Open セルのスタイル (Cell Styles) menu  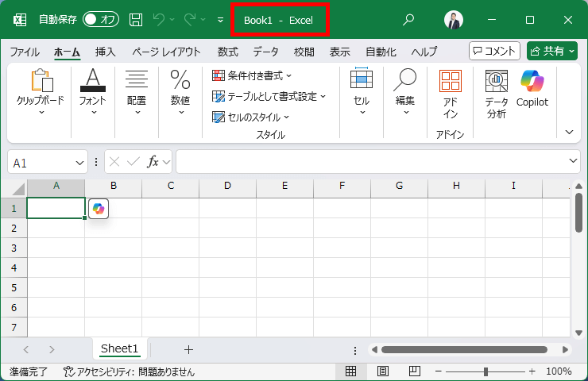(250, 117)
